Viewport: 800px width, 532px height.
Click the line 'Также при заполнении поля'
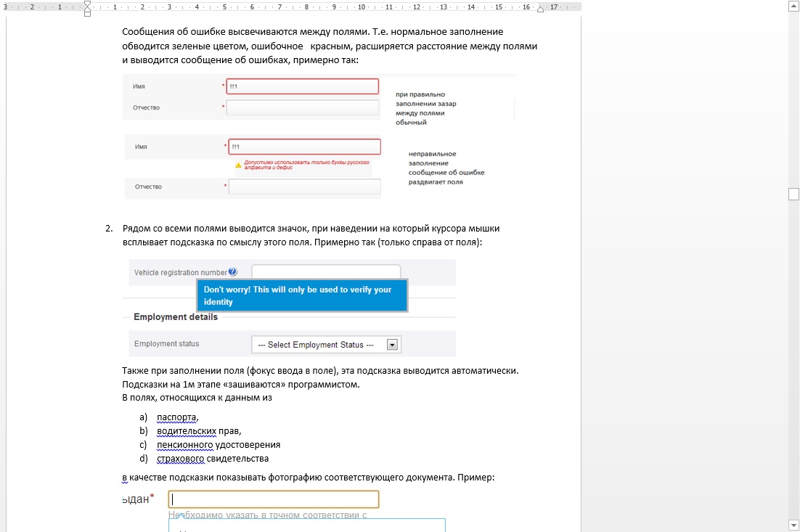click(320, 371)
